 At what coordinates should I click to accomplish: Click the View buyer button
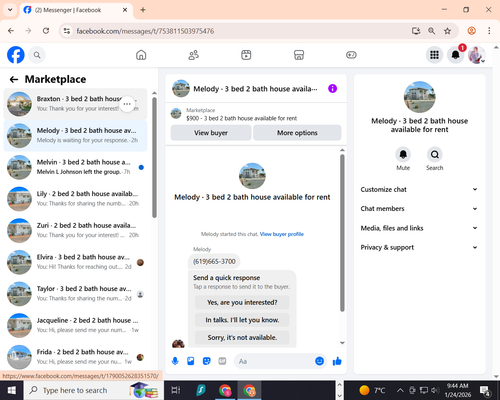211,133
